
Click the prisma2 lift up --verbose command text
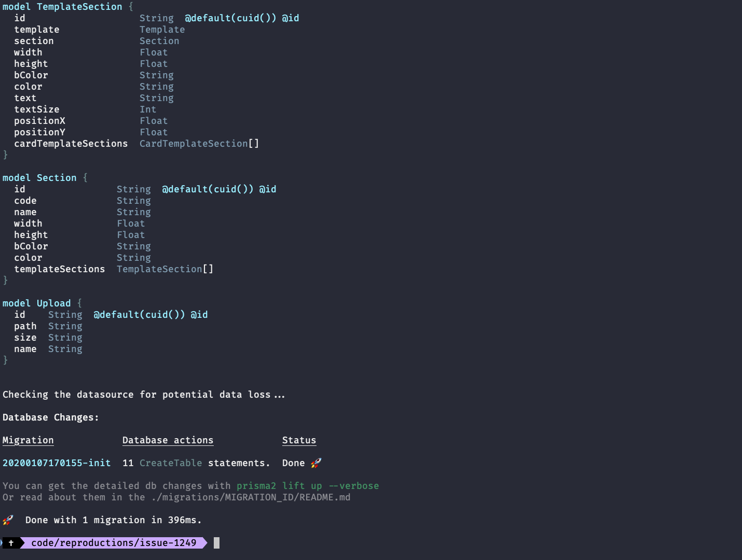click(x=308, y=485)
